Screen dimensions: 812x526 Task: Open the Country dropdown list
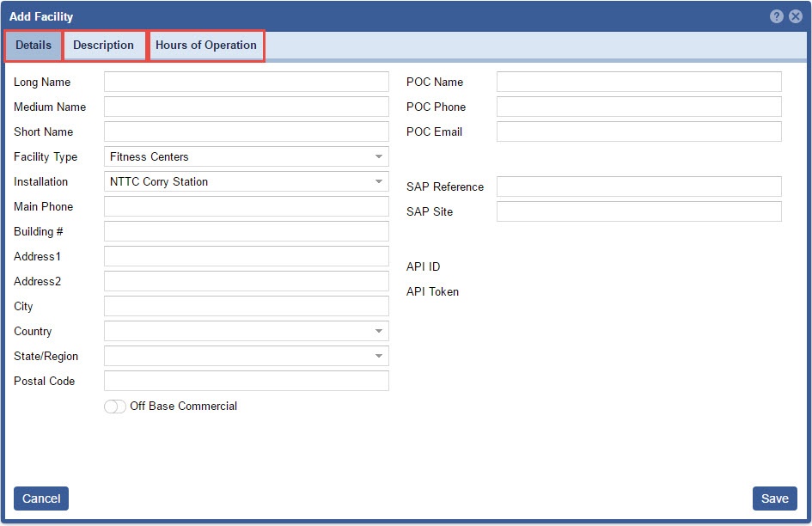(246, 331)
